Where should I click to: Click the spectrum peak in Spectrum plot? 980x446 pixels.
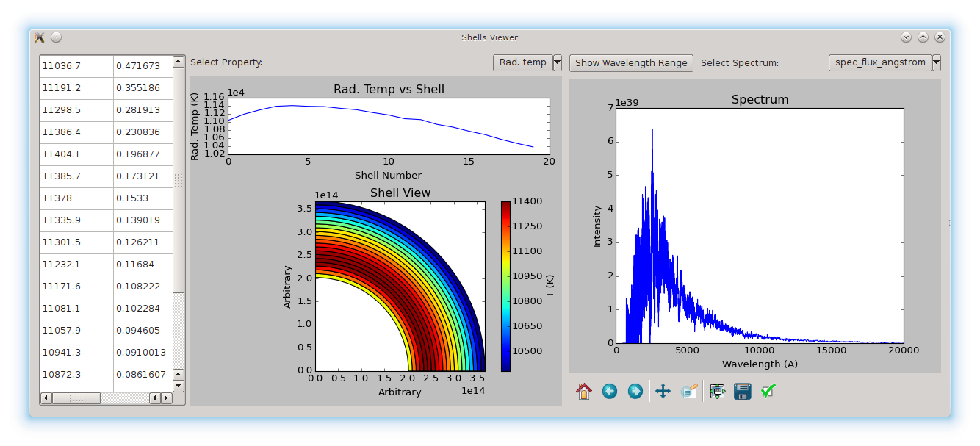point(652,130)
